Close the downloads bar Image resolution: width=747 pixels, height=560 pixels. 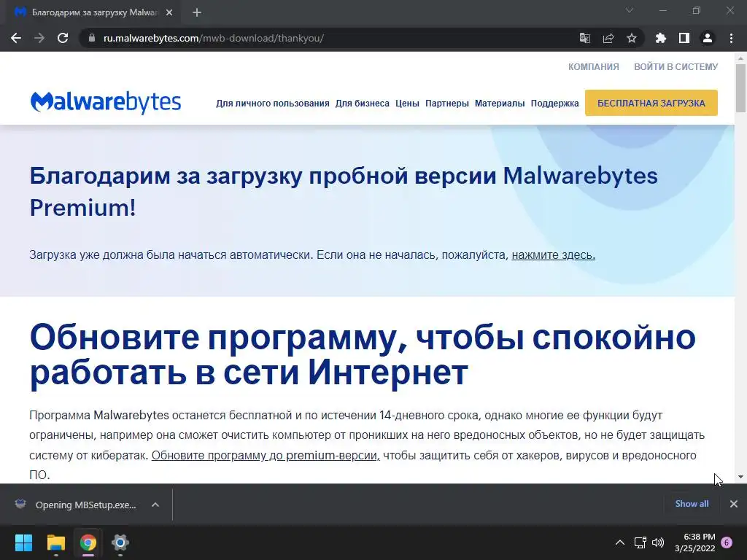click(734, 504)
